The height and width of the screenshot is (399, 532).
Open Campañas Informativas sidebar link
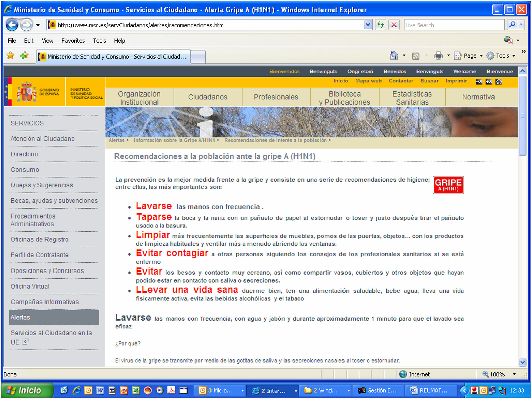click(45, 302)
